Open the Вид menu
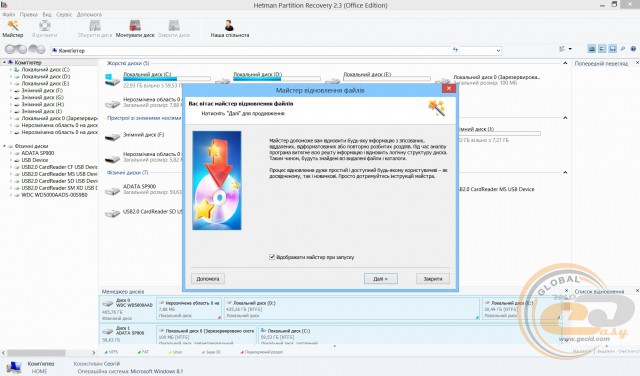The width and height of the screenshot is (640, 376). click(x=47, y=14)
